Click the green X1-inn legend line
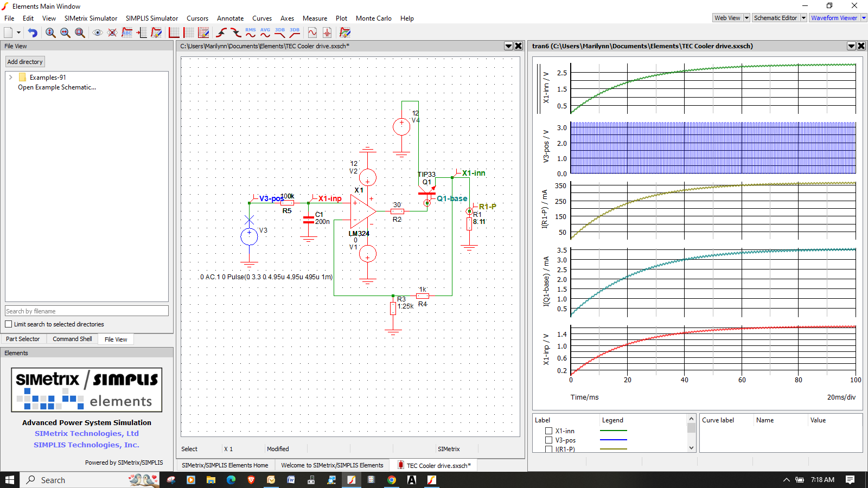This screenshot has height=488, width=868. click(613, 431)
